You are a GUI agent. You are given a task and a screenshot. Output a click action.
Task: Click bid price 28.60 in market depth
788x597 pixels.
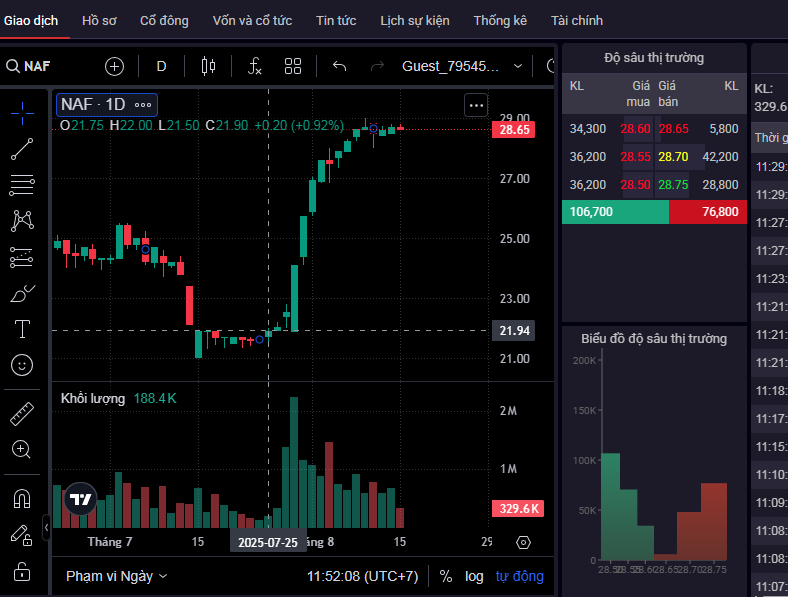[x=635, y=129]
